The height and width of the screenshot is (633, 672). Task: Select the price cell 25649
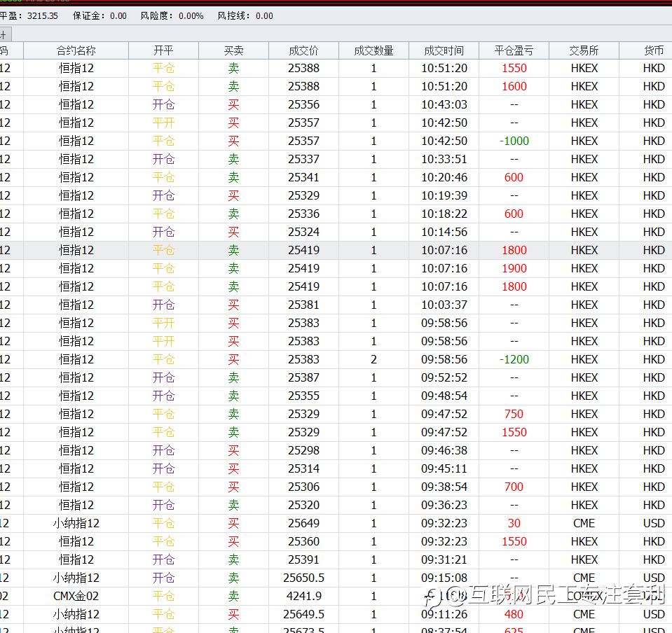point(304,523)
